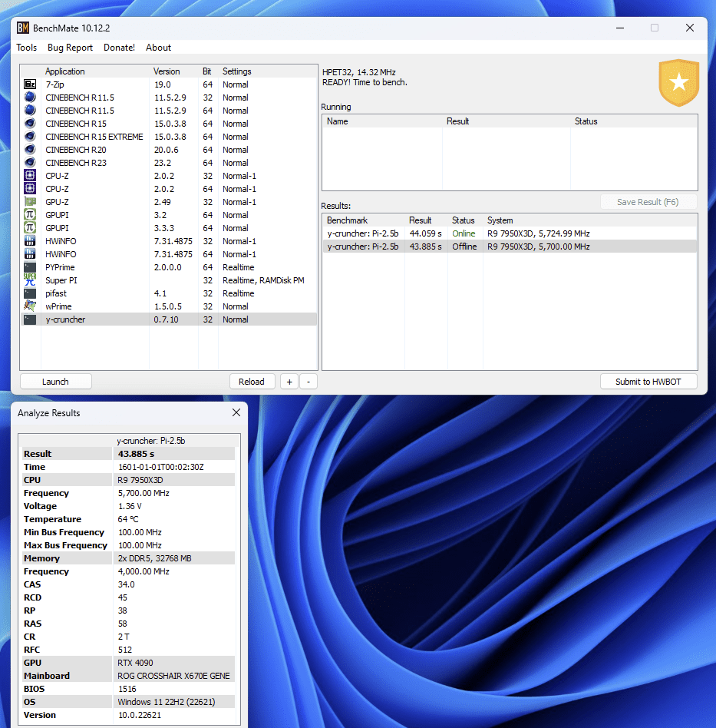Click the Mainboard ROG CROSSHAIR X670E GENE value

(x=173, y=676)
